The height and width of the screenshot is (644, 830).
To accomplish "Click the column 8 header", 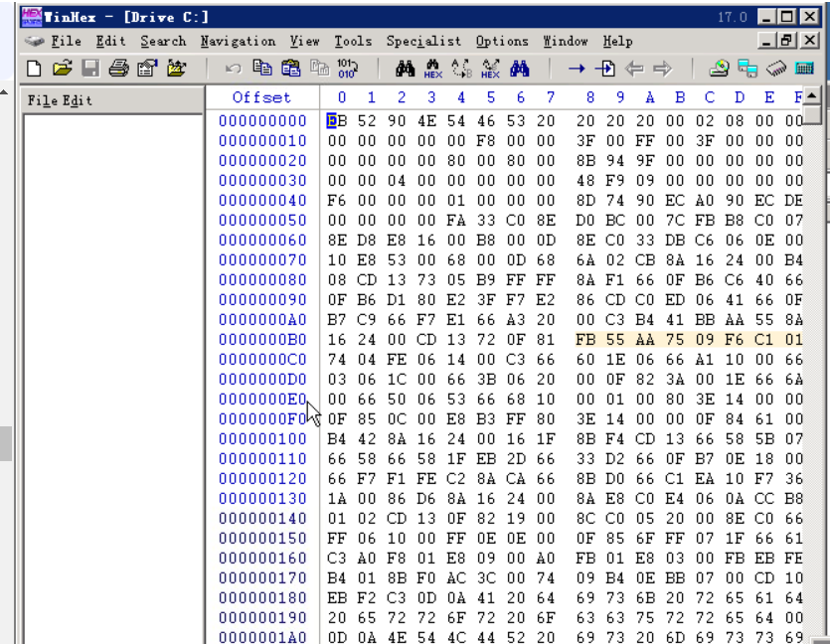I will coord(589,97).
